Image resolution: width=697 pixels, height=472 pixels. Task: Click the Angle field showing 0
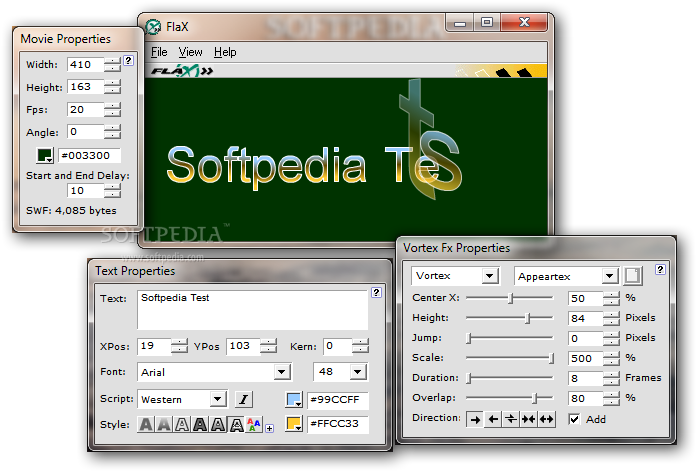click(x=86, y=132)
